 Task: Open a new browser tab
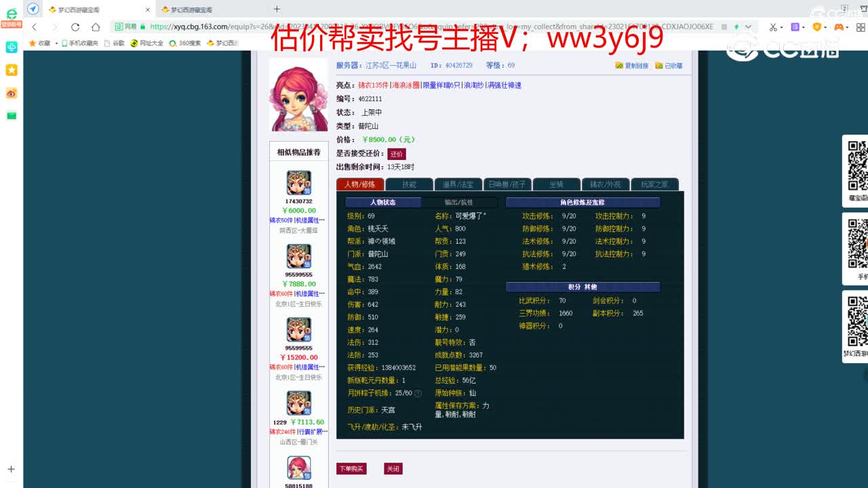277,9
